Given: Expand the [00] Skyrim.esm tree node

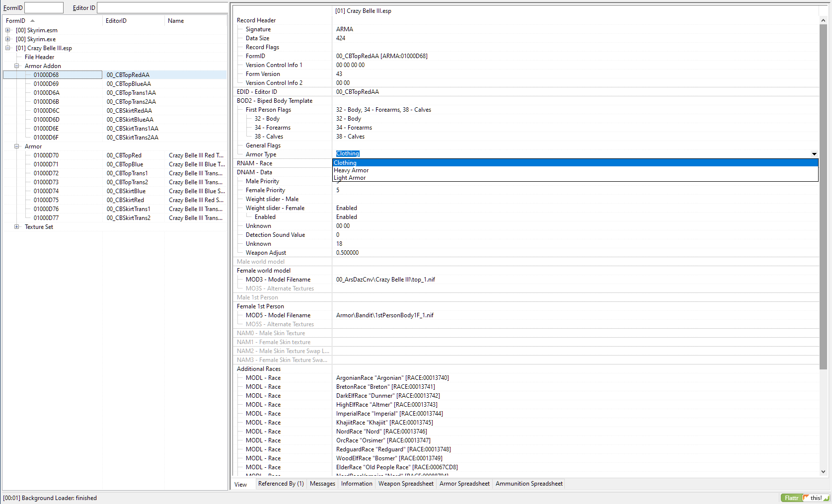Looking at the screenshot, I should (8, 30).
